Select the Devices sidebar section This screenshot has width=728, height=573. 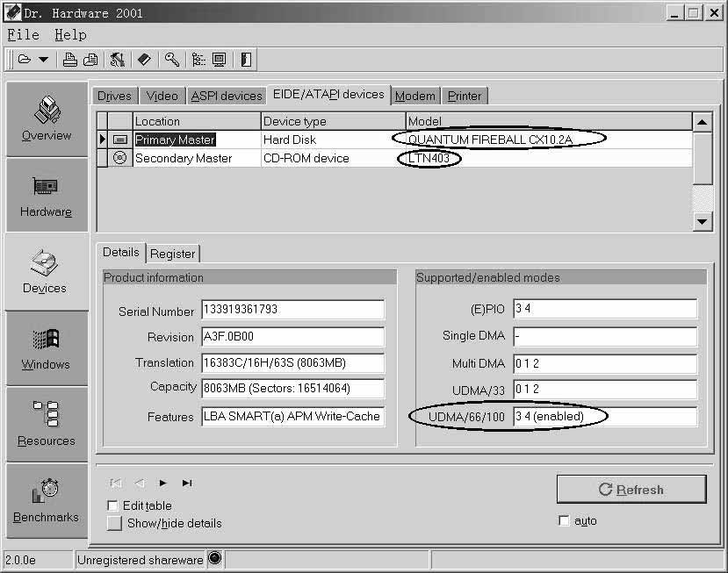coord(46,271)
